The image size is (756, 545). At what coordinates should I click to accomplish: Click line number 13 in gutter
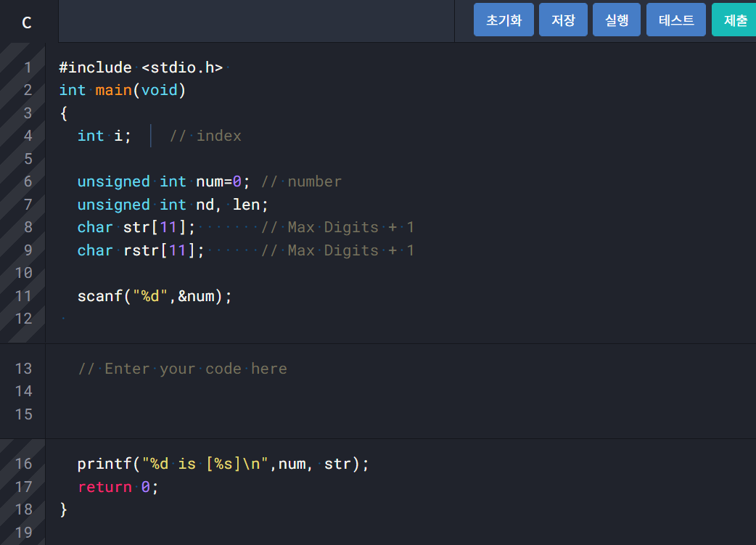point(24,369)
